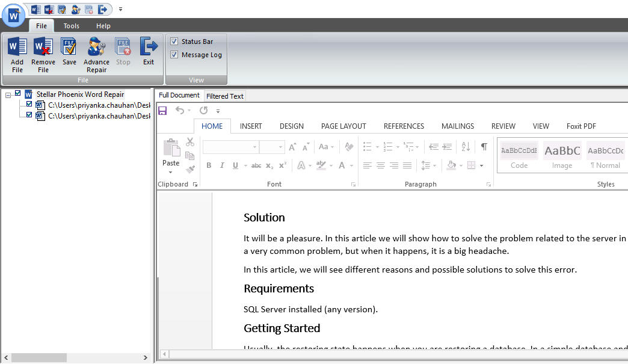Open the Tools menu tab
The height and width of the screenshot is (364, 628).
tap(72, 26)
